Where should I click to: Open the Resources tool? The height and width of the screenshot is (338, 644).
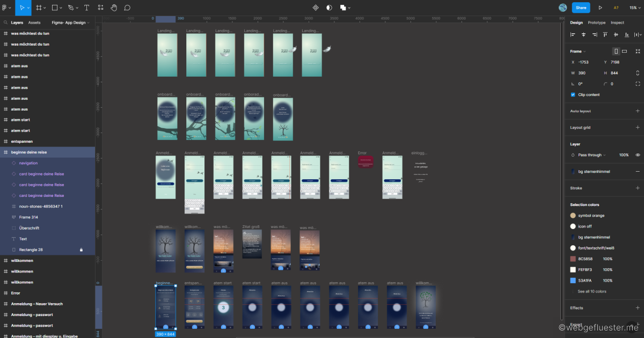click(100, 8)
